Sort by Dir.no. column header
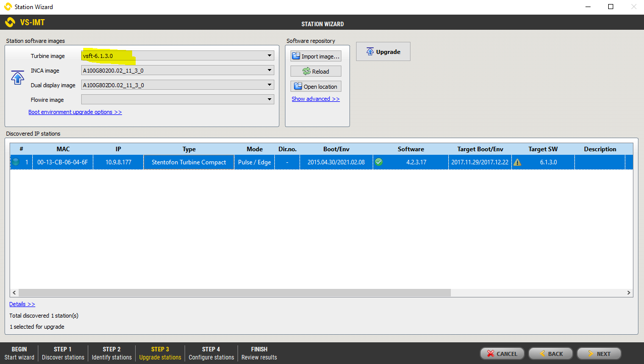 tap(287, 149)
